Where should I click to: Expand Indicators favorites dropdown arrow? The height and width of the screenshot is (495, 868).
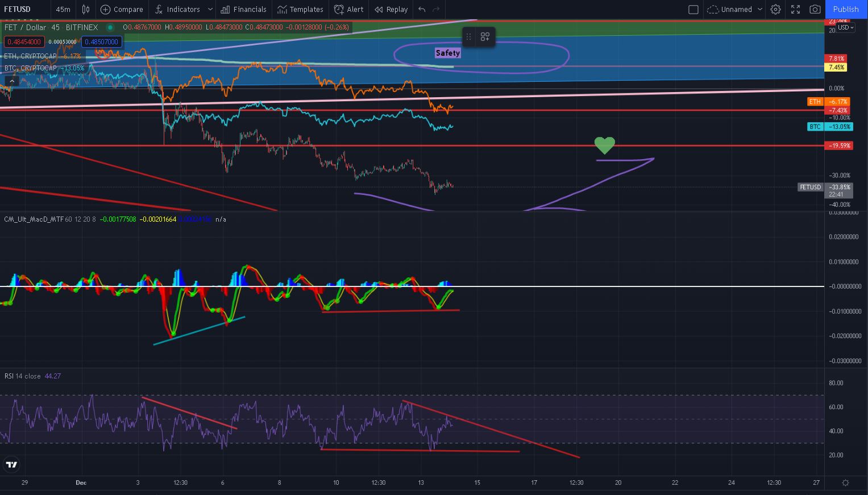[210, 9]
